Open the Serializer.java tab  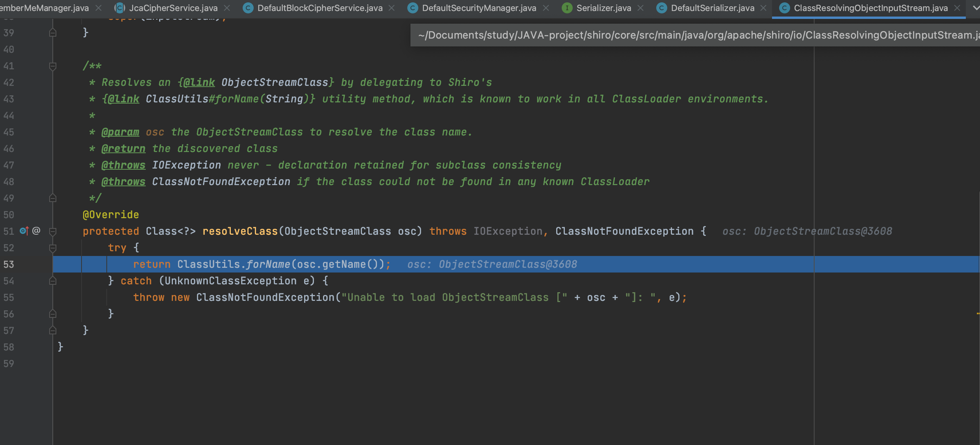(x=603, y=8)
